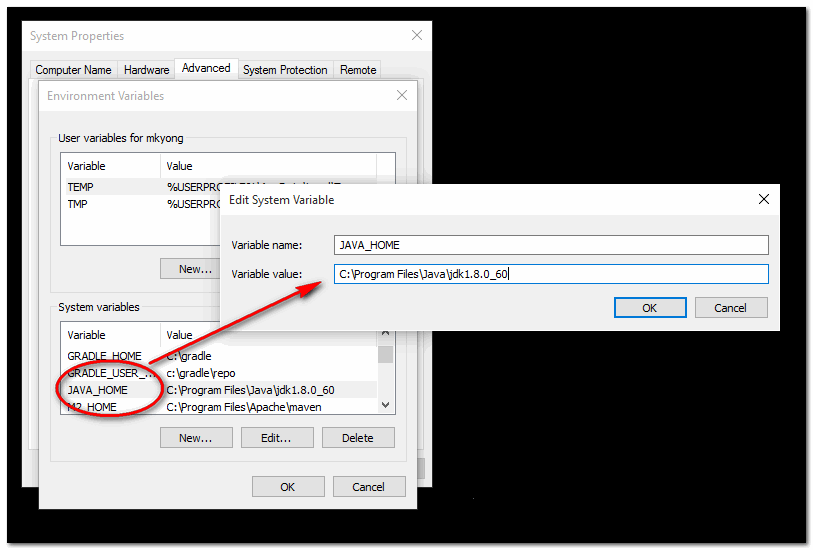Click user variables Value column header
The width and height of the screenshot is (813, 550).
268,166
